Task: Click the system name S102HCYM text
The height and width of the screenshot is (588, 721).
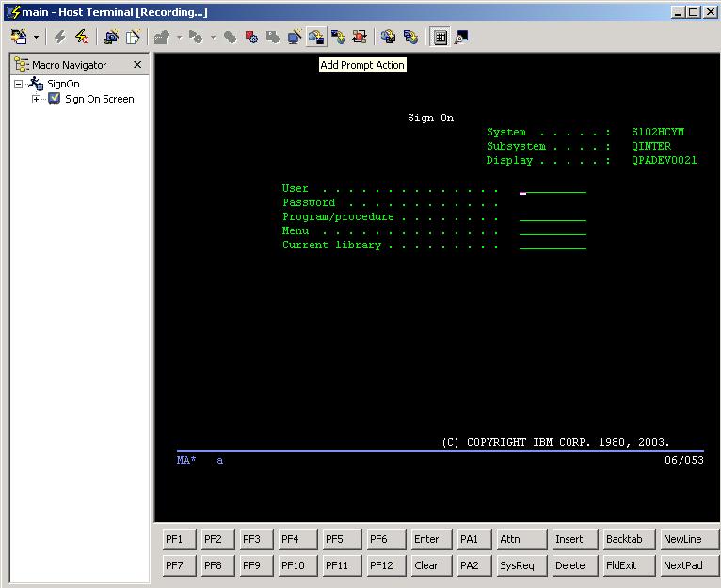Action: coord(658,132)
